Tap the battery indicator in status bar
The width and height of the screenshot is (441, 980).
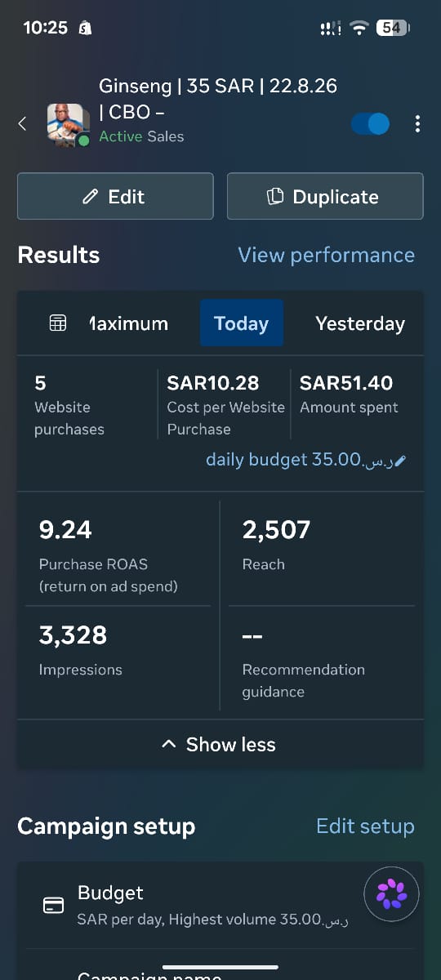click(x=393, y=28)
